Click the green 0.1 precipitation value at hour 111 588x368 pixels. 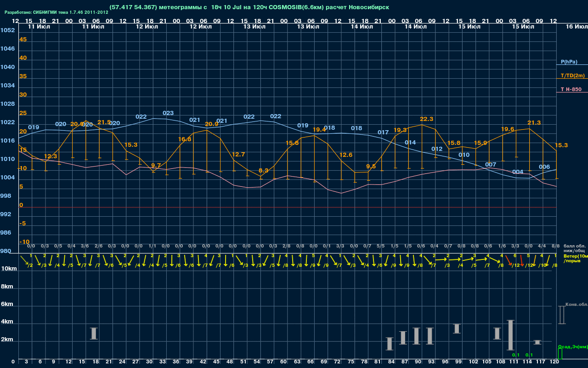coord(515,355)
